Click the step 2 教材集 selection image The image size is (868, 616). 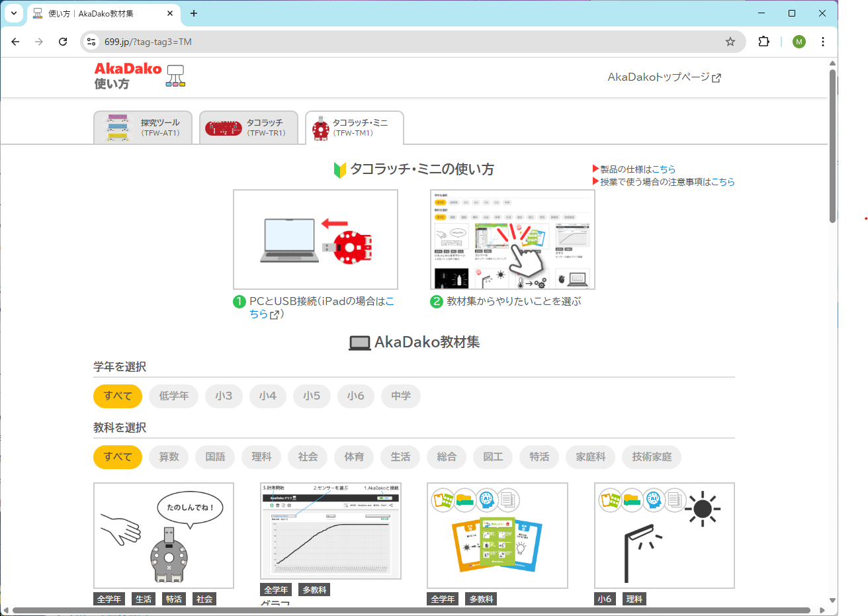pos(513,240)
